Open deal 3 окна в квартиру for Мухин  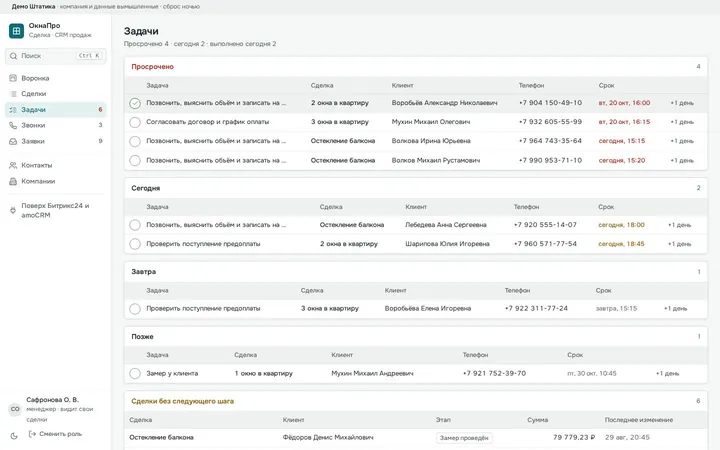[340, 122]
